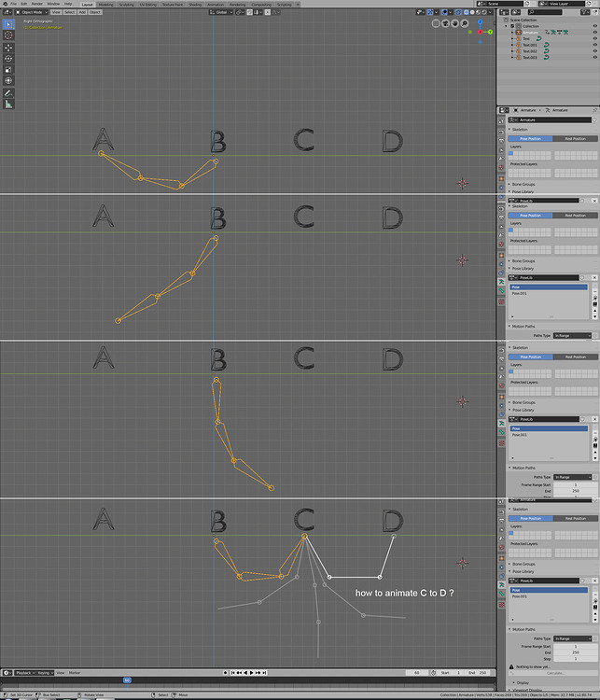Select the Annotate tool
600x700 pixels.
coord(8,92)
